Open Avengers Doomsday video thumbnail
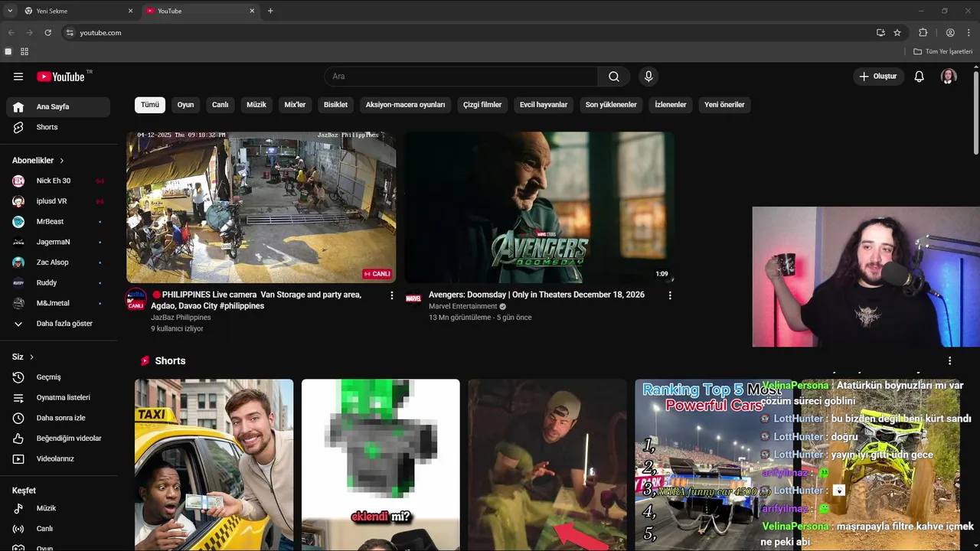 click(x=539, y=207)
